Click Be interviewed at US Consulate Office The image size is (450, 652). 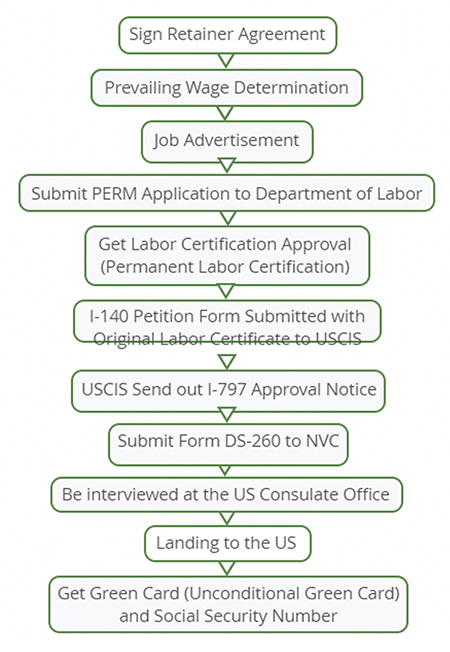227,494
